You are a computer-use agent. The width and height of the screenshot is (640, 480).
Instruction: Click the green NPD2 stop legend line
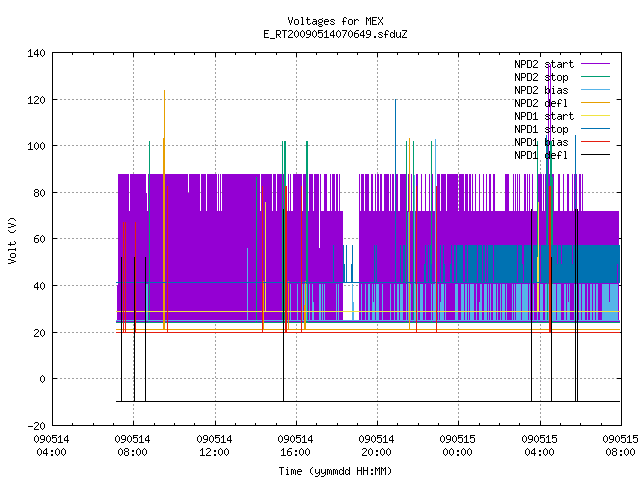pos(596,77)
